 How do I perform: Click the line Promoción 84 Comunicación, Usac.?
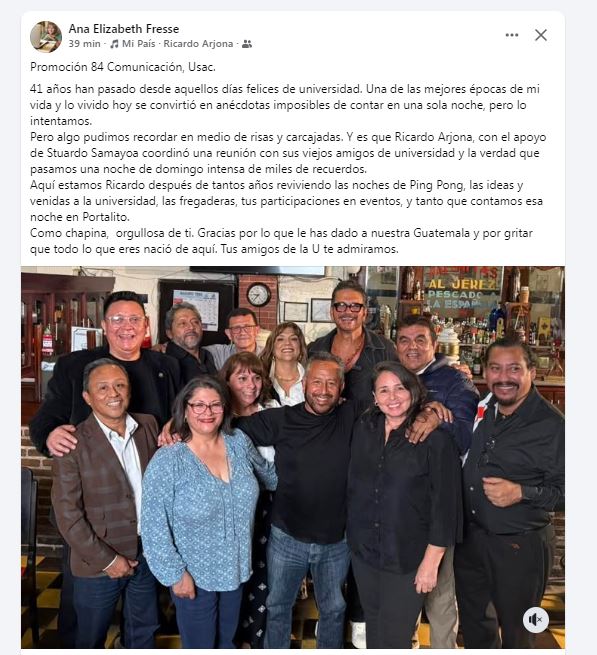click(x=123, y=67)
